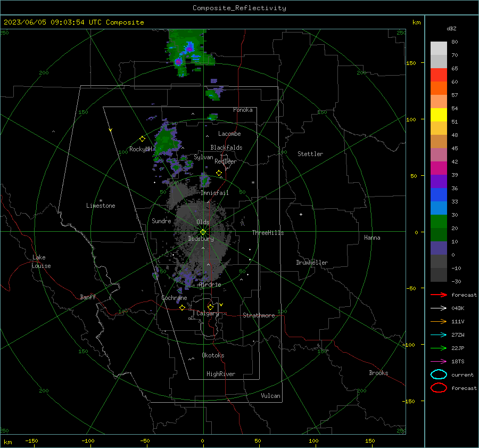This screenshot has height=448, width=479.
Task: Click the 'Cochrane' city label
Action: [174, 298]
